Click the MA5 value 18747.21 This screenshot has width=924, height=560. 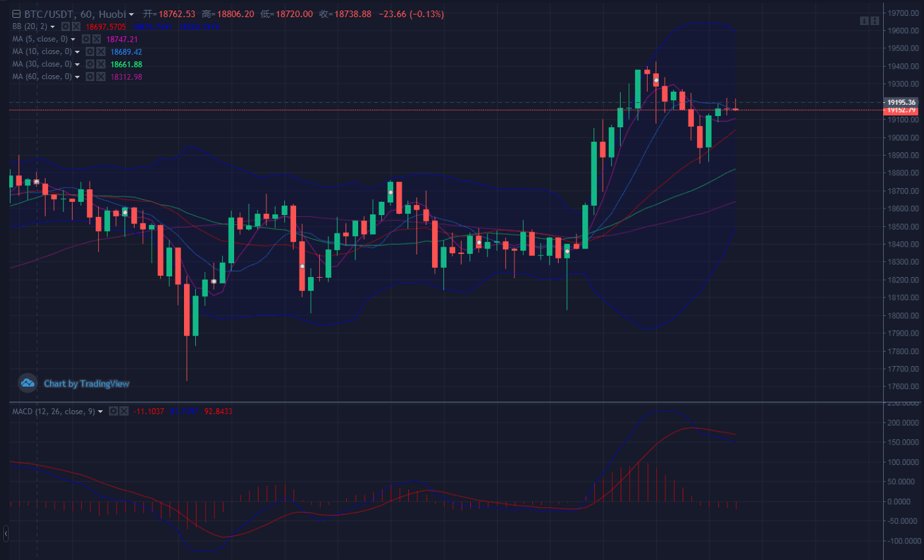point(122,40)
